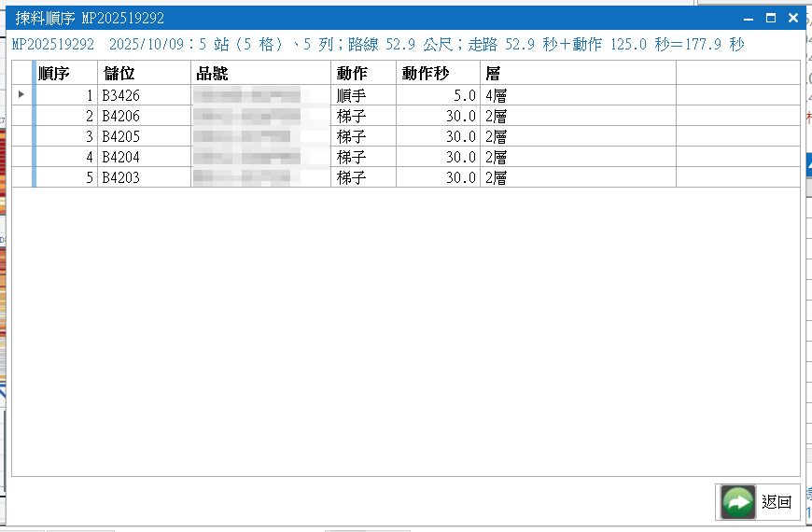Click the 30.0 seconds cell in row B4203

pyautogui.click(x=438, y=177)
